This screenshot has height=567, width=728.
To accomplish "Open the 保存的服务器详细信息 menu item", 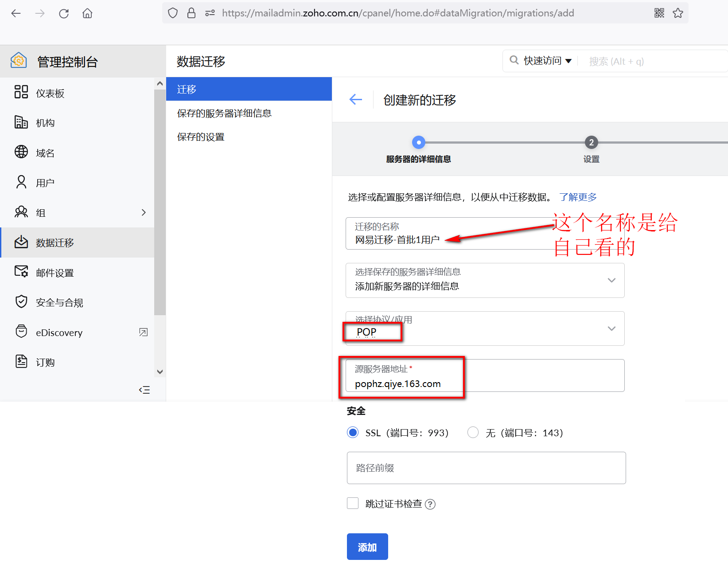I will point(224,113).
